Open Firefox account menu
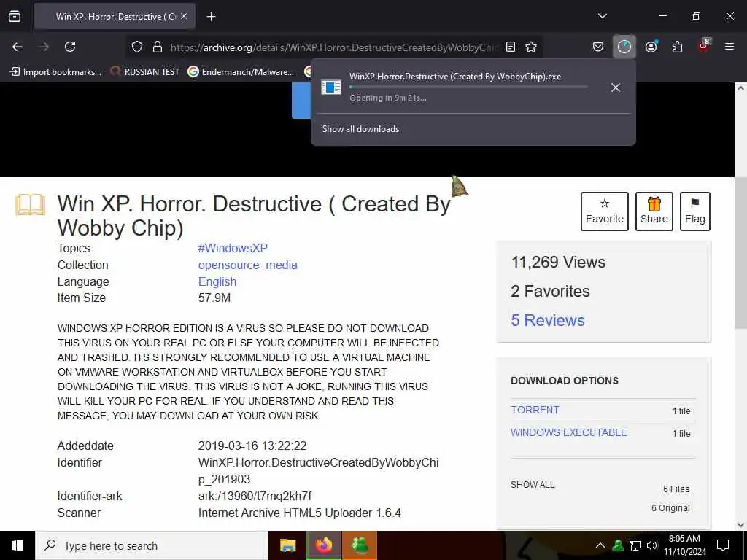The image size is (747, 560). click(x=651, y=47)
